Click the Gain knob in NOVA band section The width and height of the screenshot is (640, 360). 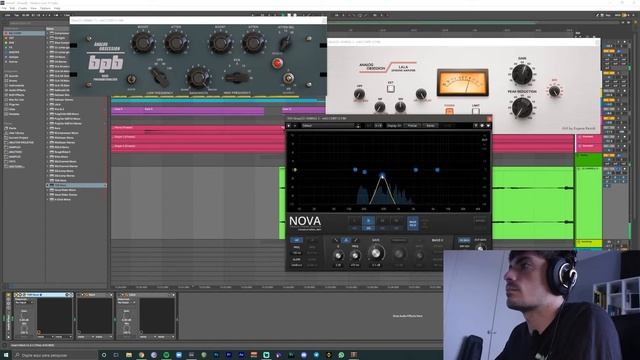pos(376,253)
